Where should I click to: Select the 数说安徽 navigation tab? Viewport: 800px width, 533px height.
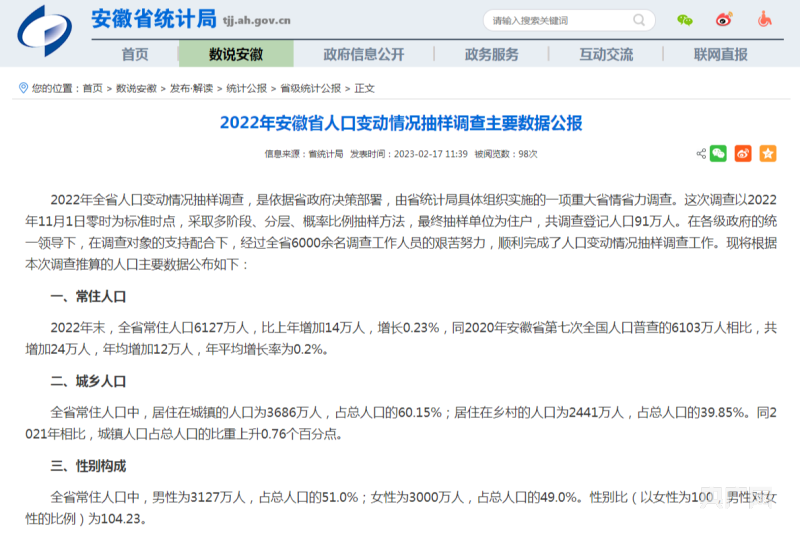coord(236,54)
